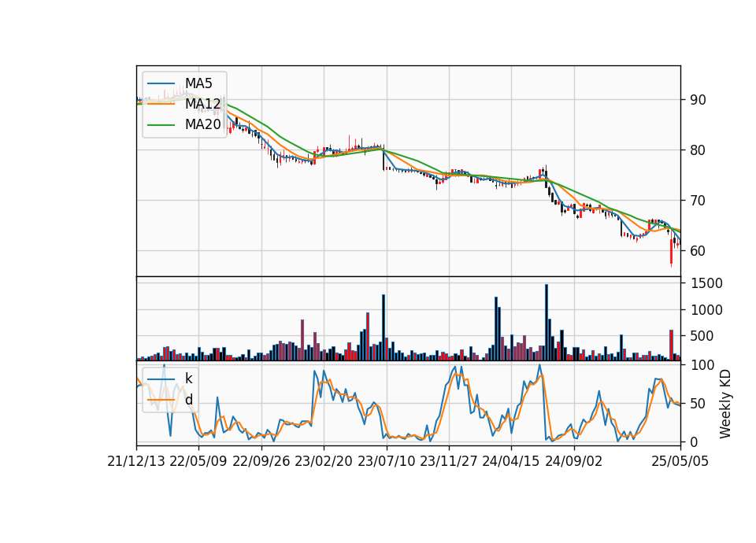Click the 80 price axis label
Screen dimensions: 756x543
698,150
